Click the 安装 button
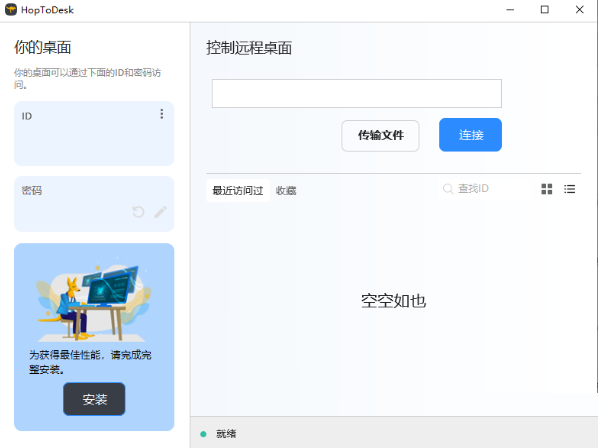599x448 pixels. (x=94, y=399)
